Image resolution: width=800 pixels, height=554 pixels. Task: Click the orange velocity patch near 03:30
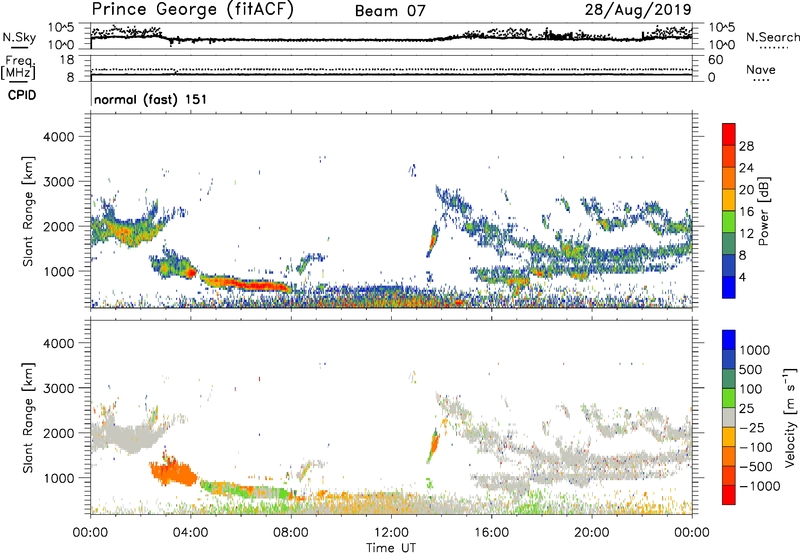pyautogui.click(x=173, y=472)
